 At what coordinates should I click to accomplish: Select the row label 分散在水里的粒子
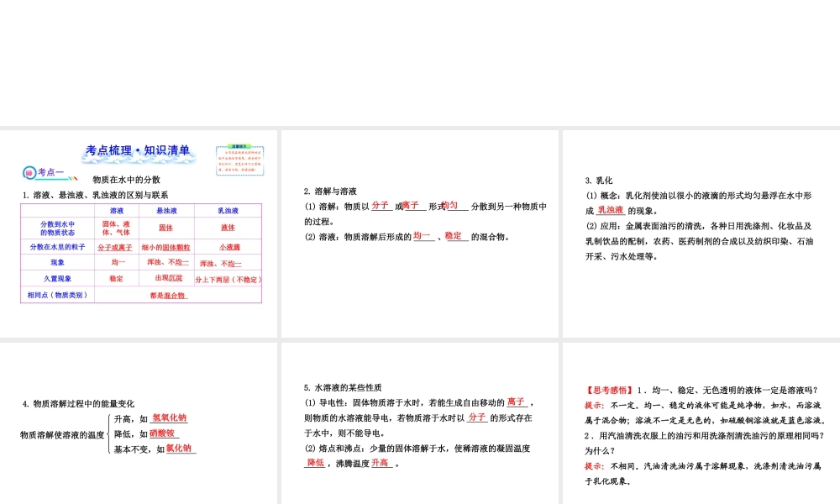tap(57, 247)
